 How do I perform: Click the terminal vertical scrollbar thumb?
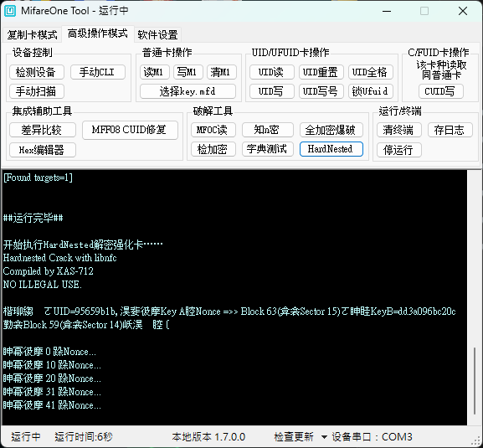(x=475, y=380)
